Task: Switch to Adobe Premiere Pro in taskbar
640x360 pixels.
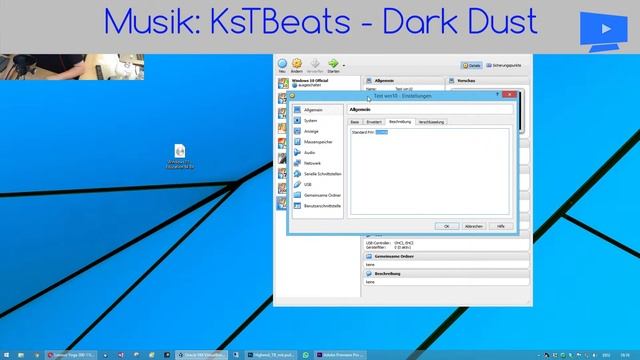Action: (340, 355)
